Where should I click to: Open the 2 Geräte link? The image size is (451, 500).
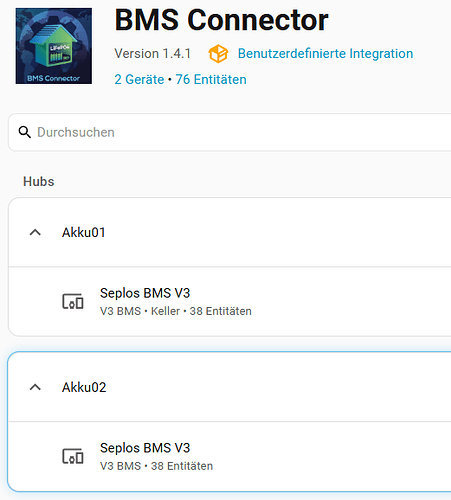[x=139, y=79]
